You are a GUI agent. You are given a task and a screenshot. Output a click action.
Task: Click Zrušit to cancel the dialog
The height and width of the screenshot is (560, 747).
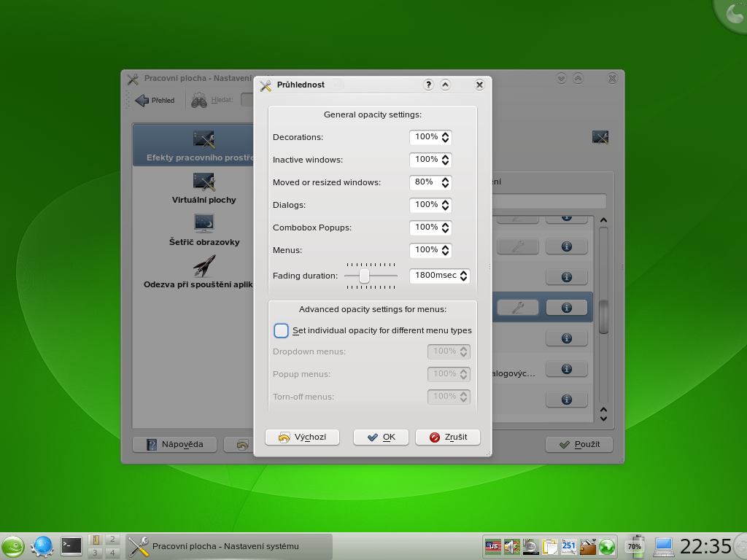click(x=448, y=437)
